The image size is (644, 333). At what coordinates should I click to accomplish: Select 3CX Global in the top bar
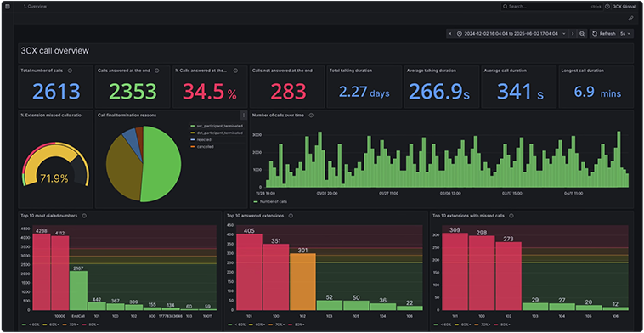pos(623,7)
